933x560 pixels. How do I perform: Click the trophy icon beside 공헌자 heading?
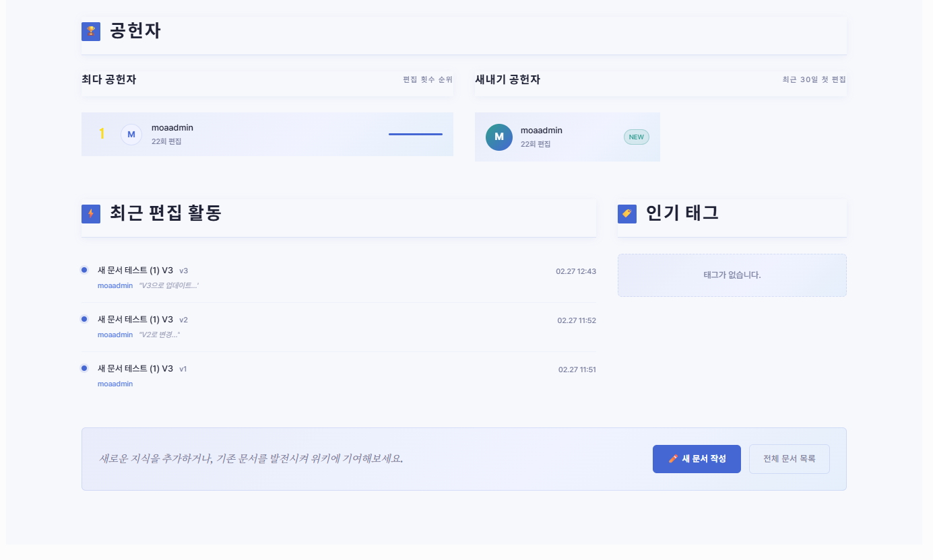pyautogui.click(x=91, y=32)
